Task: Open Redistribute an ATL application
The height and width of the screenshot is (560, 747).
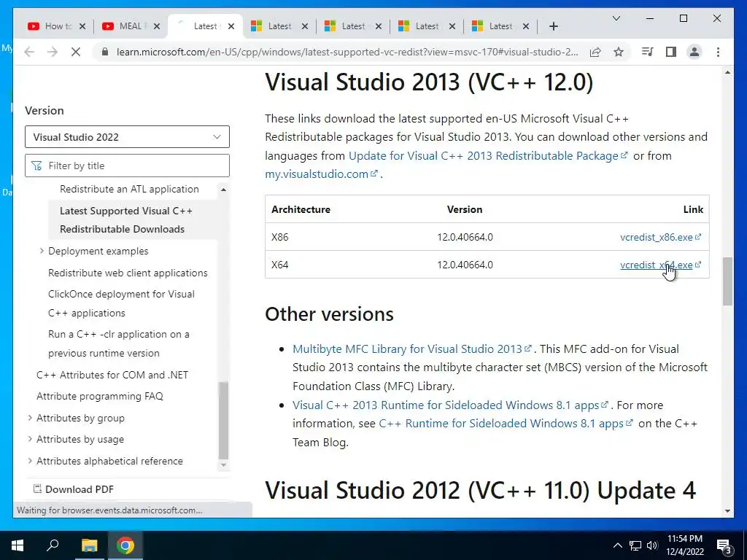Action: coord(129,189)
